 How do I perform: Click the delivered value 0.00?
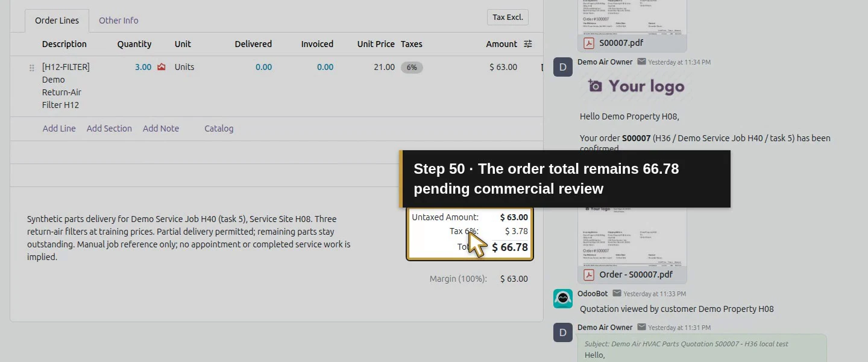[263, 67]
